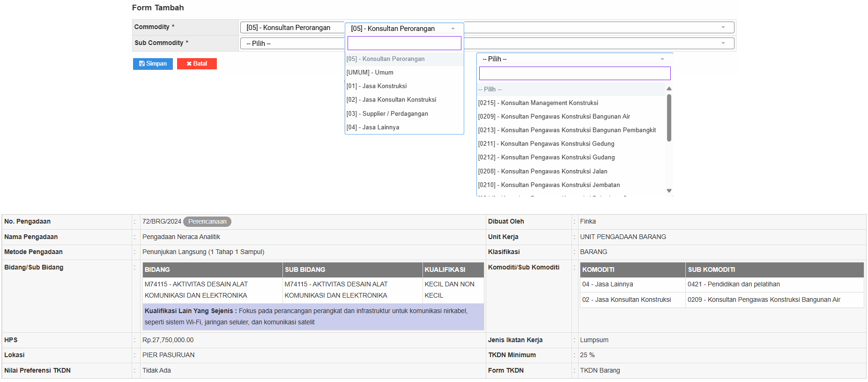Open the Sub Commodity field's far-right arrow
The image size is (868, 382).
[x=723, y=44]
